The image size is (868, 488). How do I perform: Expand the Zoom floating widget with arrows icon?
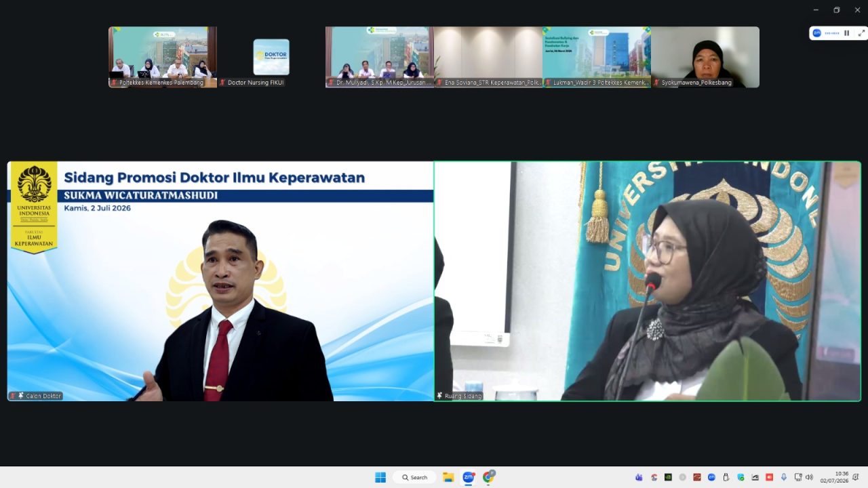(861, 33)
